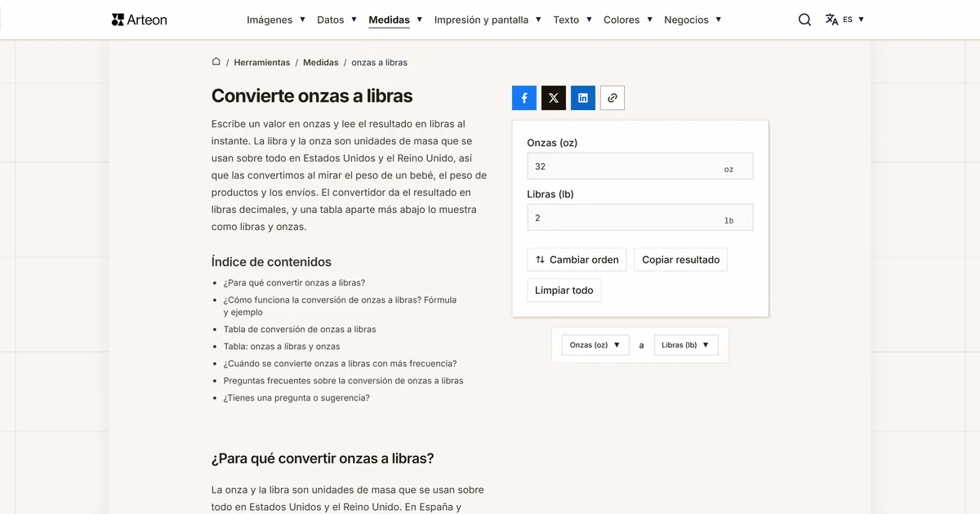Image resolution: width=980 pixels, height=514 pixels.
Task: Jump to ¿Cómo funciona la conversión section
Action: click(340, 306)
